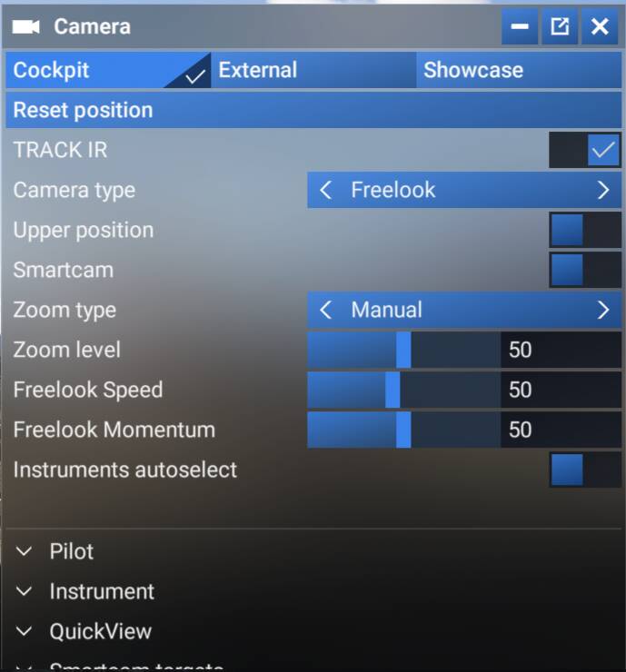This screenshot has height=672, width=626.
Task: Turn on the Smartcam toggle
Action: tap(585, 270)
